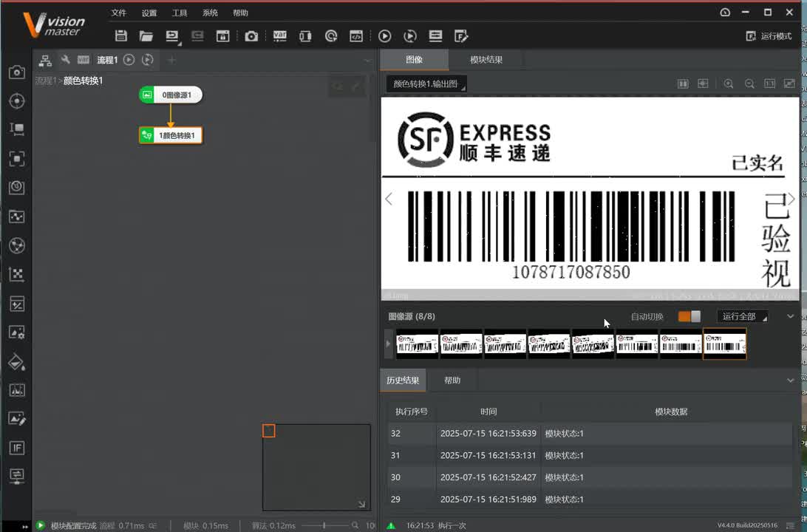
Task: Open the 帮助 menu in menu bar
Action: click(240, 13)
